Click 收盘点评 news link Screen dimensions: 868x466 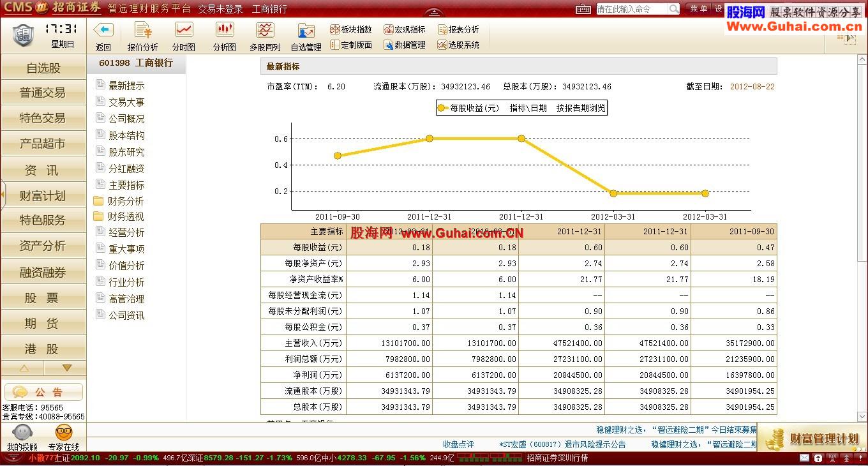pyautogui.click(x=458, y=444)
